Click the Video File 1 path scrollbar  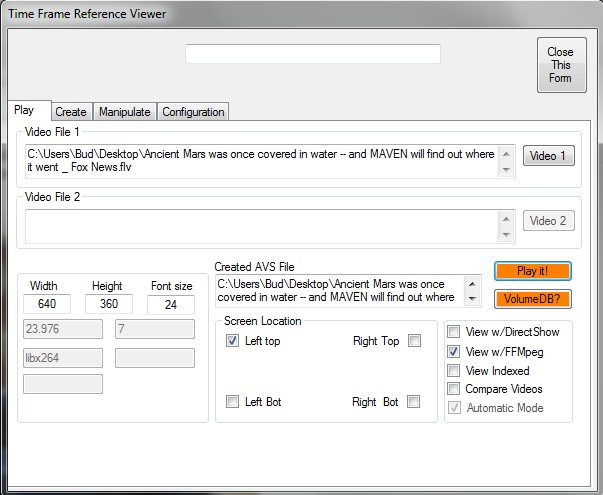507,160
